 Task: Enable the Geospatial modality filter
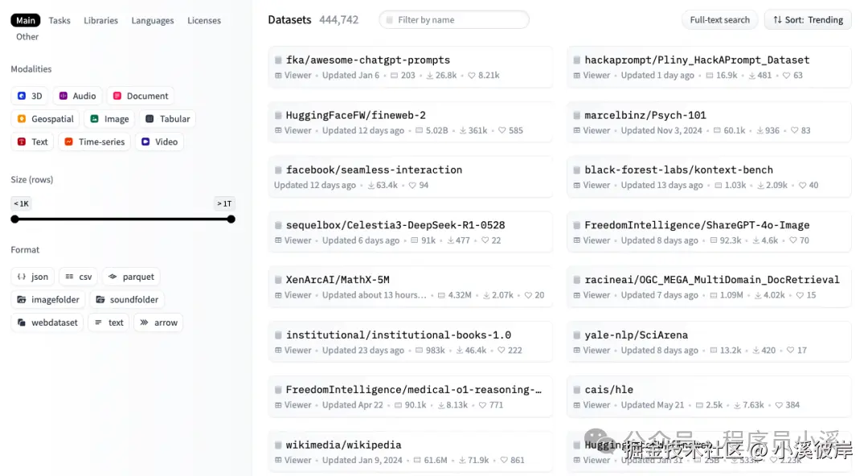(45, 119)
